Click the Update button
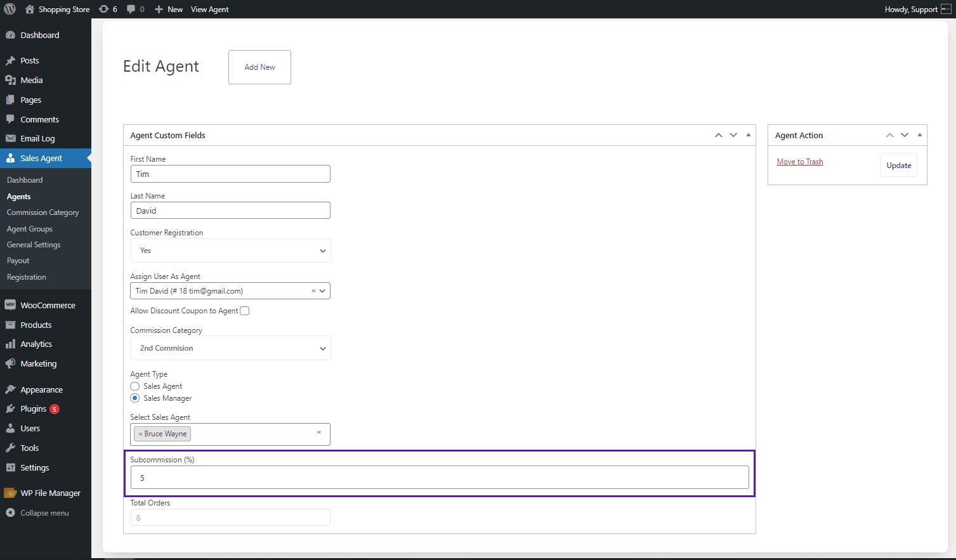This screenshot has width=956, height=560. [x=899, y=165]
